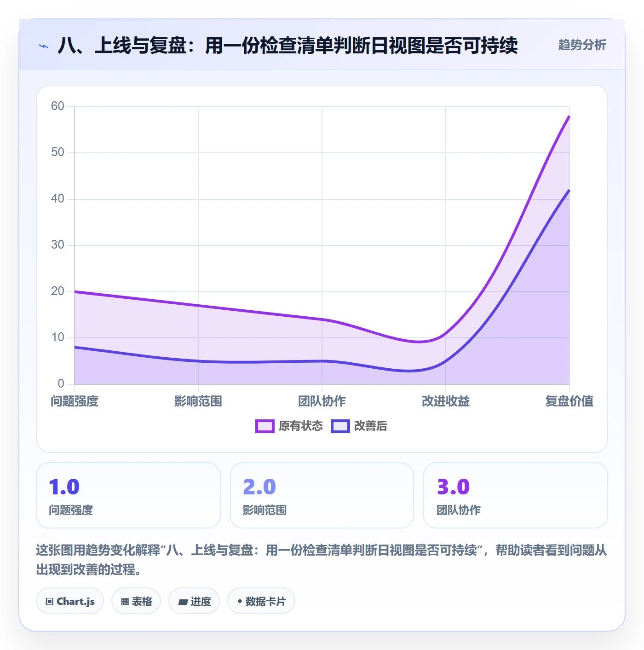Viewport: 644px width, 650px height.
Task: Select the Chart.js tag
Action: pyautogui.click(x=70, y=601)
